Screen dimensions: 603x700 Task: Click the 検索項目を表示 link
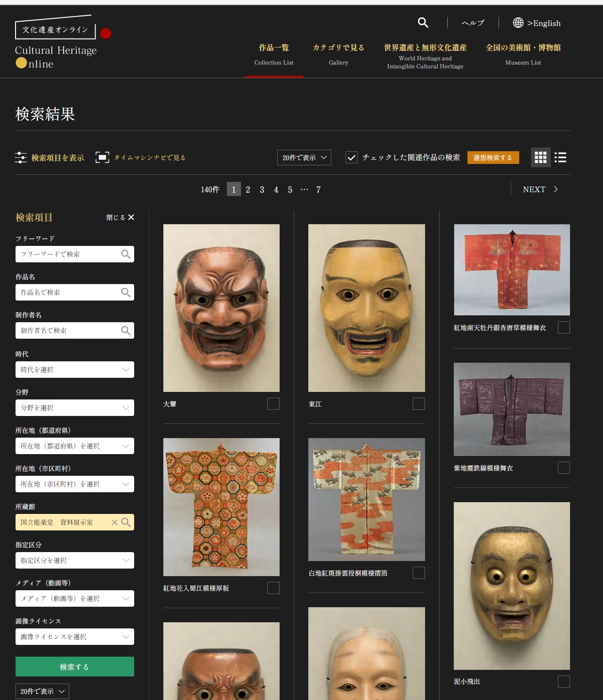coord(57,158)
